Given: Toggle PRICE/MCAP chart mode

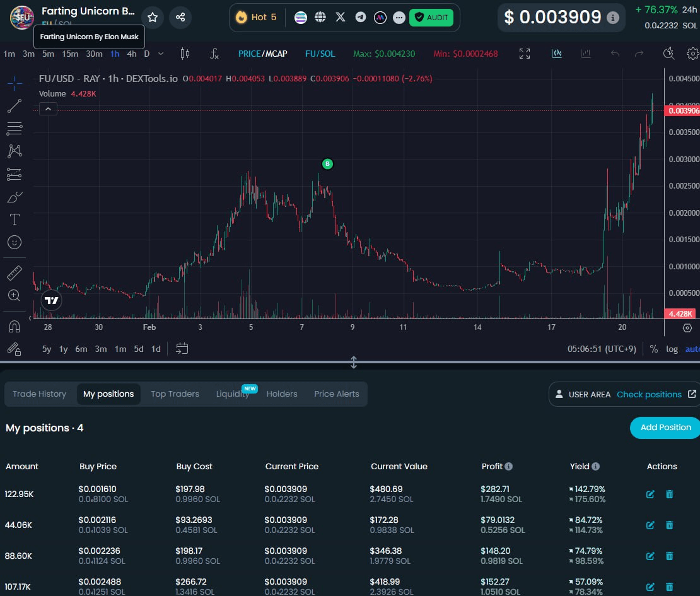Looking at the screenshot, I should coord(262,54).
